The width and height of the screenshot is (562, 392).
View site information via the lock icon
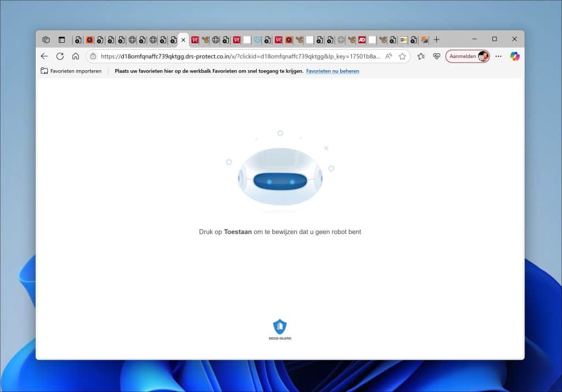click(93, 56)
